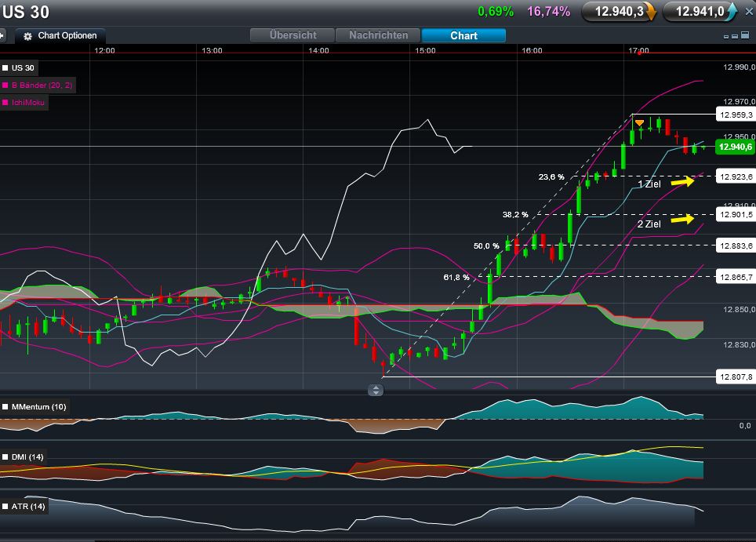Toggle the IchiMoku indicator legend

(x=24, y=103)
